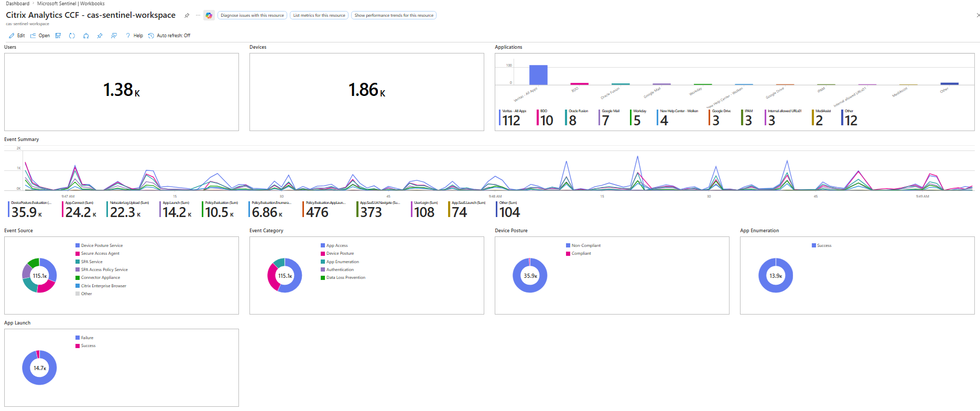Toggle Data Loss Prevention legend entry

click(343, 277)
